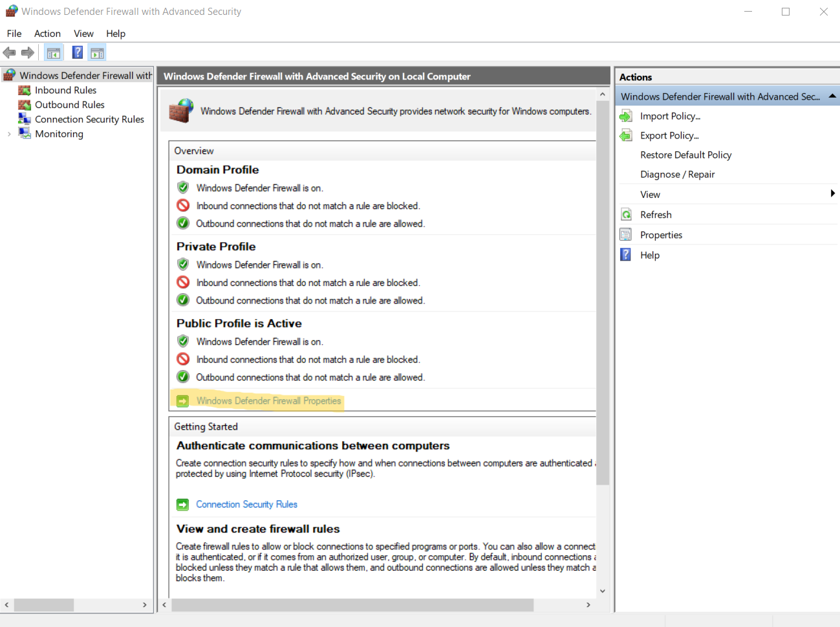The image size is (840, 627).
Task: Open the Connection Security Rules link
Action: [x=246, y=505]
